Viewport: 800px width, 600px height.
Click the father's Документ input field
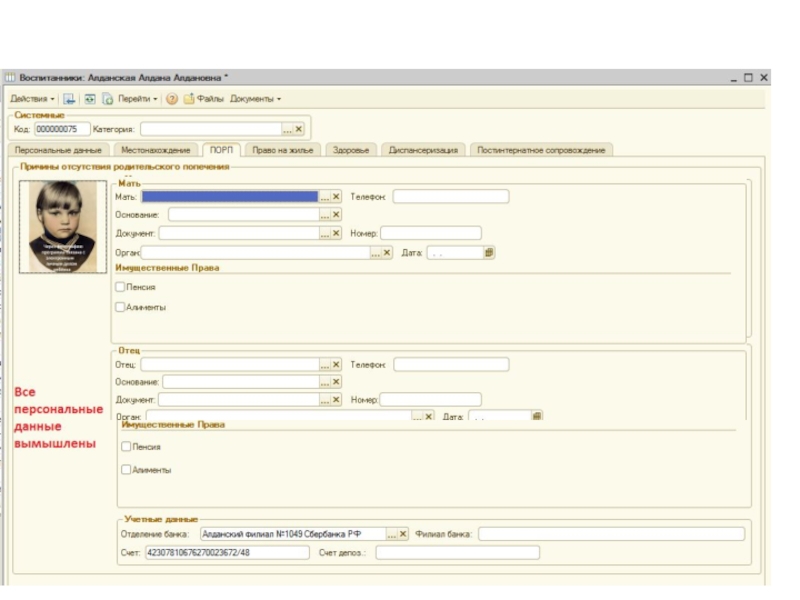[x=239, y=400]
